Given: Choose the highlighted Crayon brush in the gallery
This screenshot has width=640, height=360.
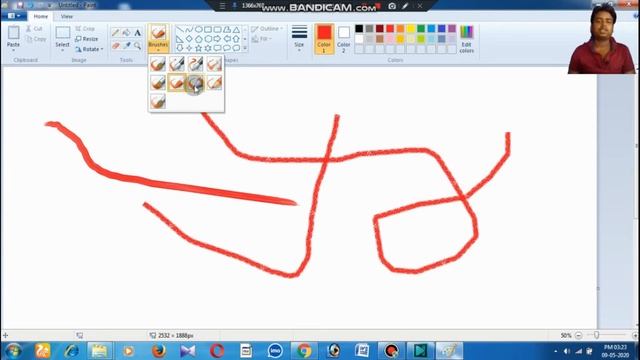Looking at the screenshot, I should coord(176,82).
